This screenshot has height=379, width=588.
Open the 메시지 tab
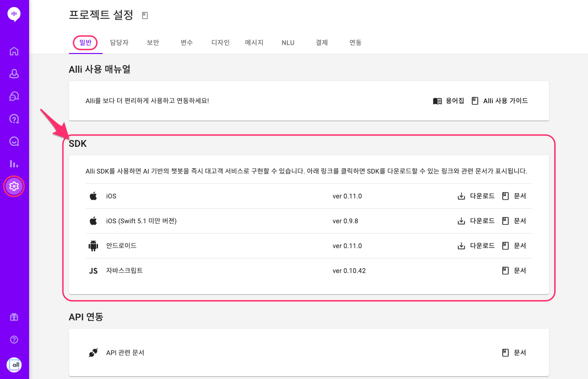click(x=254, y=43)
